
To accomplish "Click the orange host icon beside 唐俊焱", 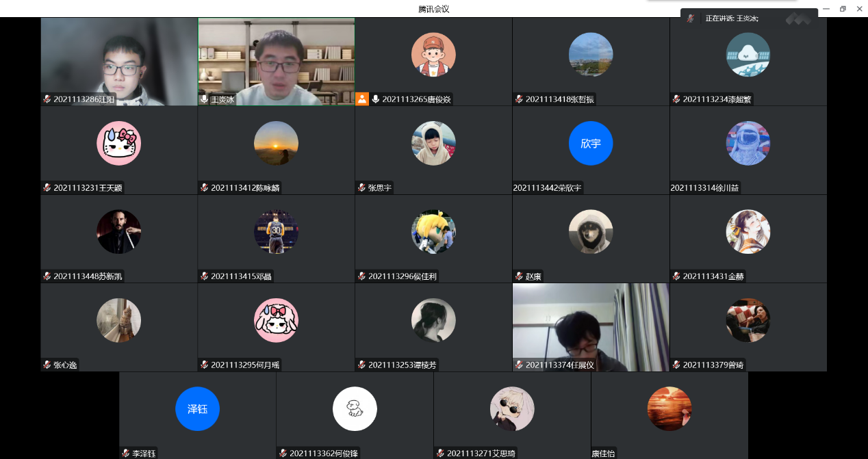I will [x=362, y=99].
